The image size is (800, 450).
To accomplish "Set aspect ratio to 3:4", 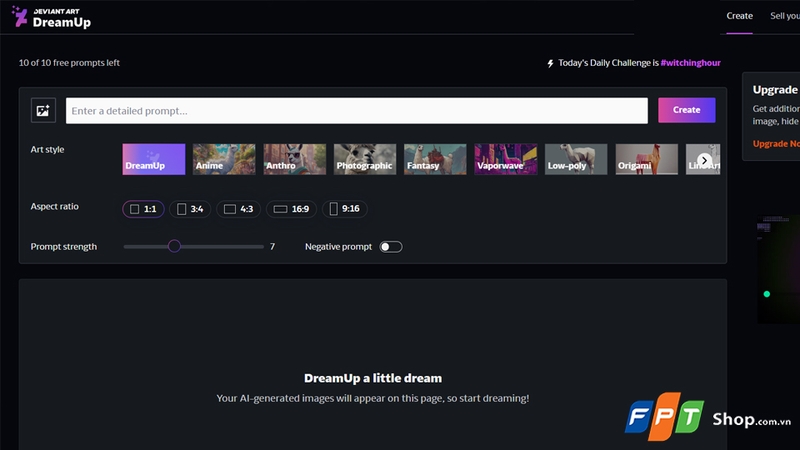I will [190, 209].
